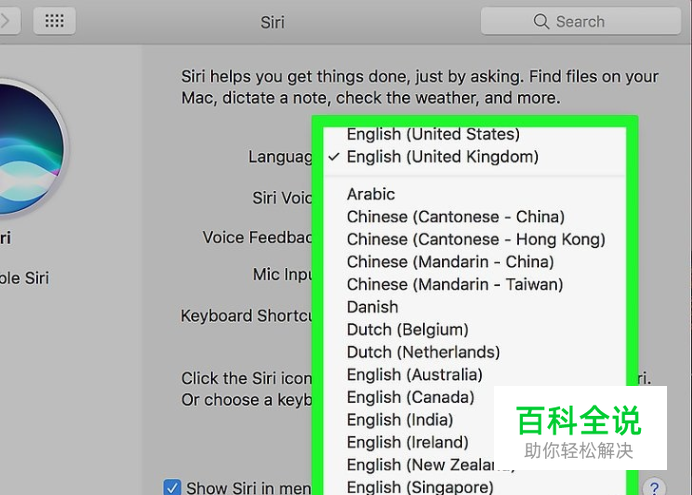Click the Search field in toolbar

tap(581, 21)
